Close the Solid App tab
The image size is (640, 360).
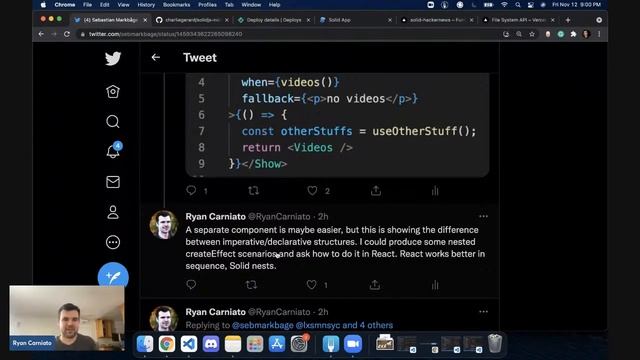[390, 20]
